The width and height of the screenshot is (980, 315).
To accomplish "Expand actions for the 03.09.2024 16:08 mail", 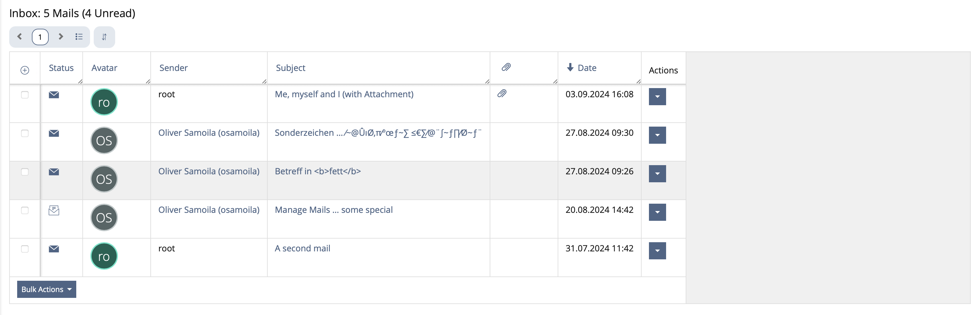I will point(657,97).
